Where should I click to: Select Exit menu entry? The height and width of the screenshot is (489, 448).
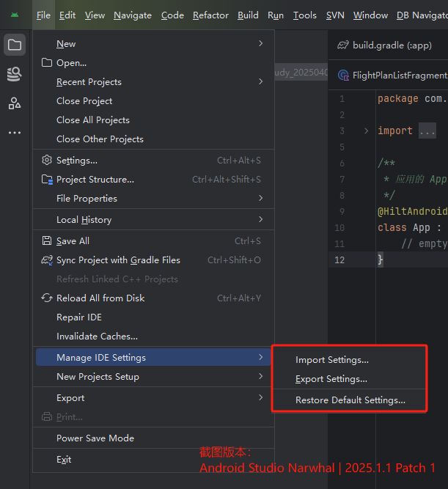[x=153, y=460]
